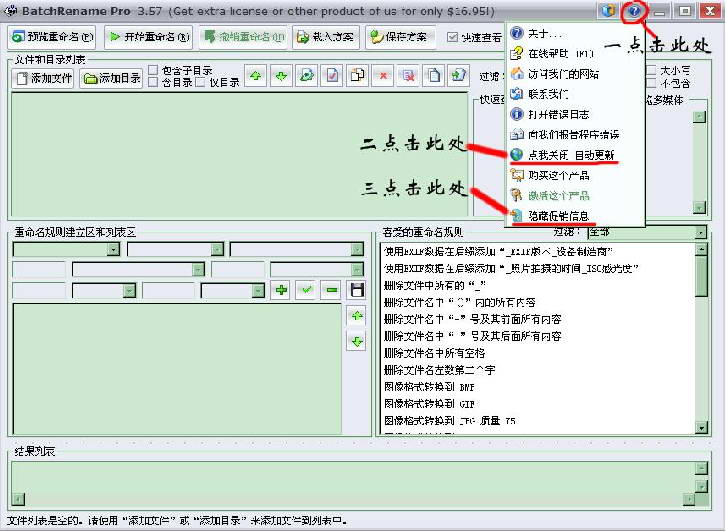Remove rule with the green minus icon
This screenshot has width=726, height=532.
pyautogui.click(x=332, y=290)
